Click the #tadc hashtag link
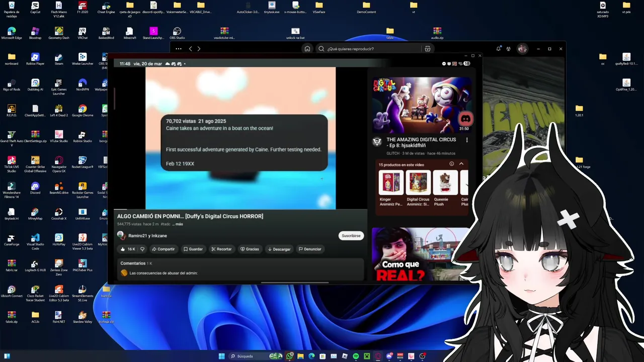Screen dimensions: 644x362 [x=165, y=224]
